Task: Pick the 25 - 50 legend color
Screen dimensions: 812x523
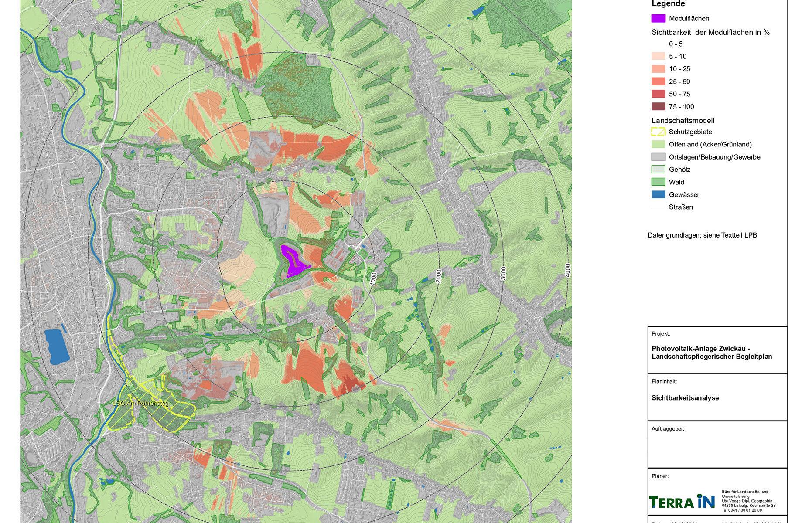Action: click(x=658, y=82)
